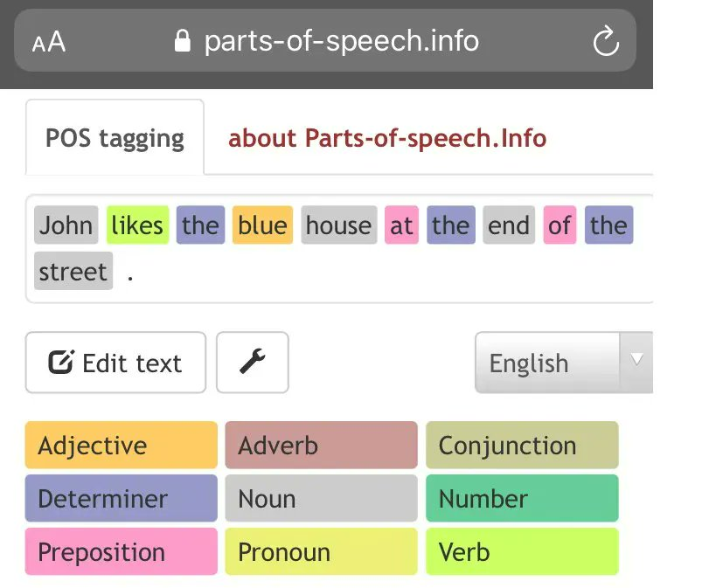Open settings via the wrench icon
The width and height of the screenshot is (702, 588).
pyautogui.click(x=252, y=363)
